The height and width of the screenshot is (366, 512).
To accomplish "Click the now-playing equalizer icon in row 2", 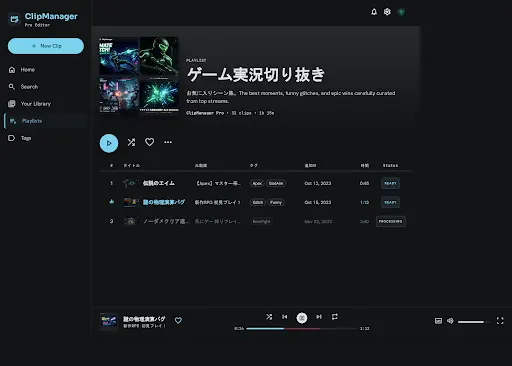I will click(112, 202).
